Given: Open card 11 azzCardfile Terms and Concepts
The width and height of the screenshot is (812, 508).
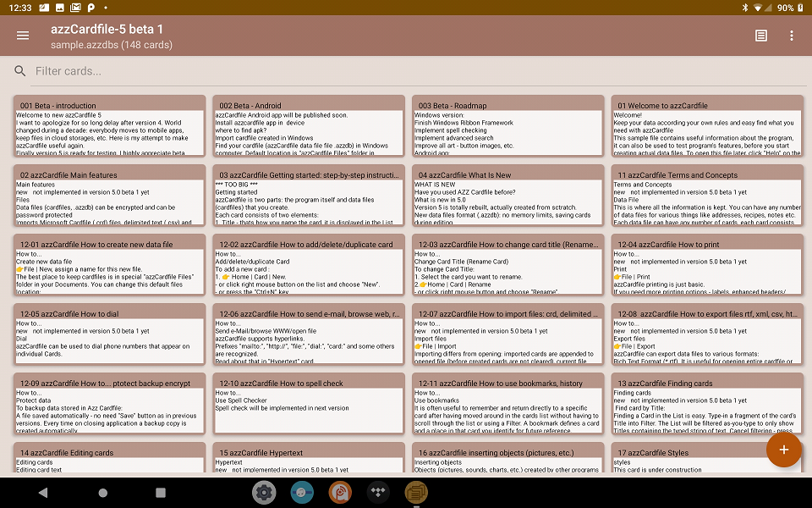Looking at the screenshot, I should coord(707,195).
